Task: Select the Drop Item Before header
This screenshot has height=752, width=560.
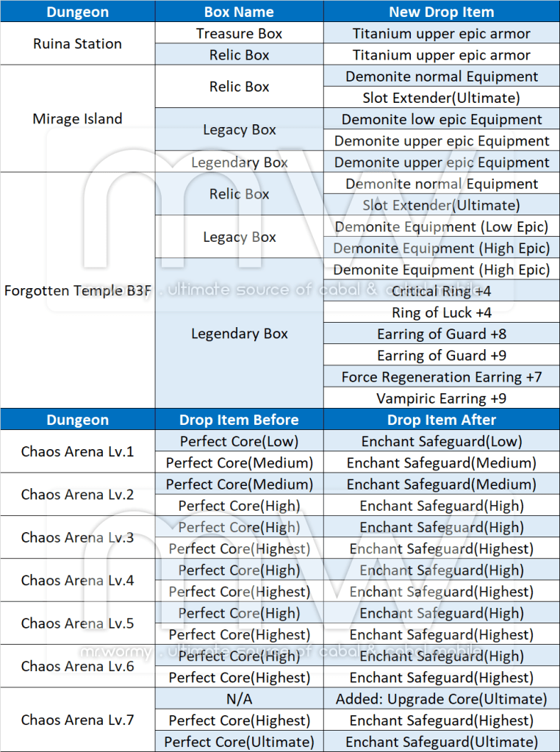Action: [x=239, y=420]
